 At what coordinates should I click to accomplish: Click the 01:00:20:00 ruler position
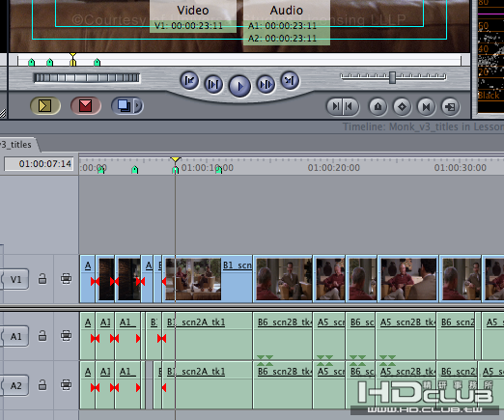(334, 168)
